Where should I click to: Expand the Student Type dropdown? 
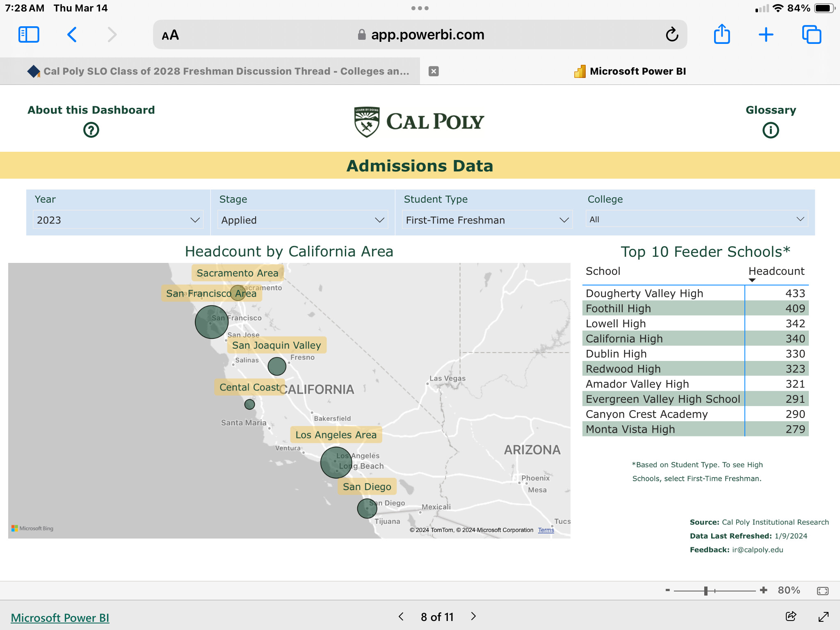(x=487, y=220)
